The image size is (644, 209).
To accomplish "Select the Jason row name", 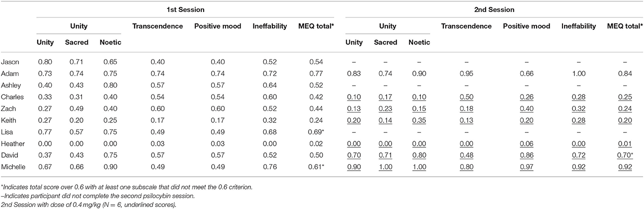I will (x=10, y=62).
